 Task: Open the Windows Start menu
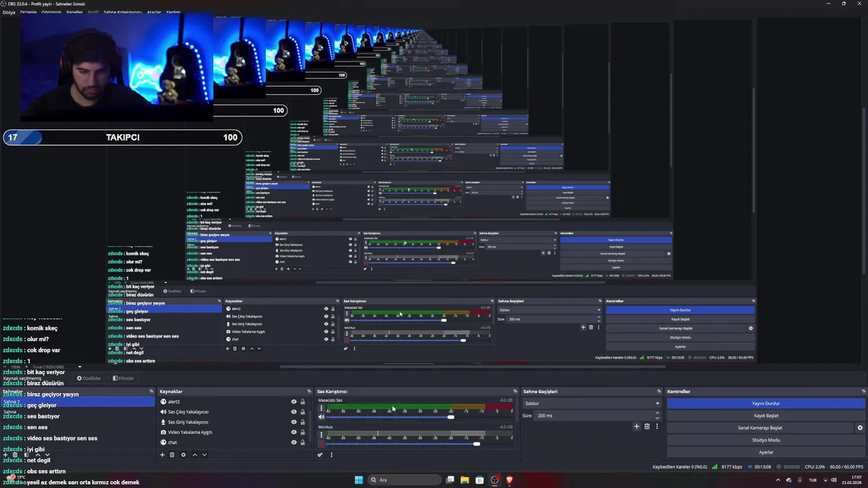359,480
